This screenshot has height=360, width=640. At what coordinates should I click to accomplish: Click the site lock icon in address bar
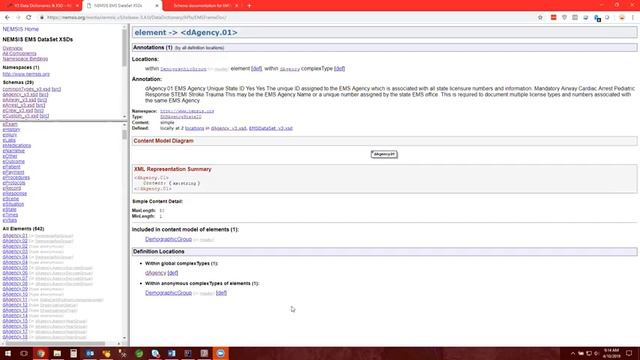[42, 18]
